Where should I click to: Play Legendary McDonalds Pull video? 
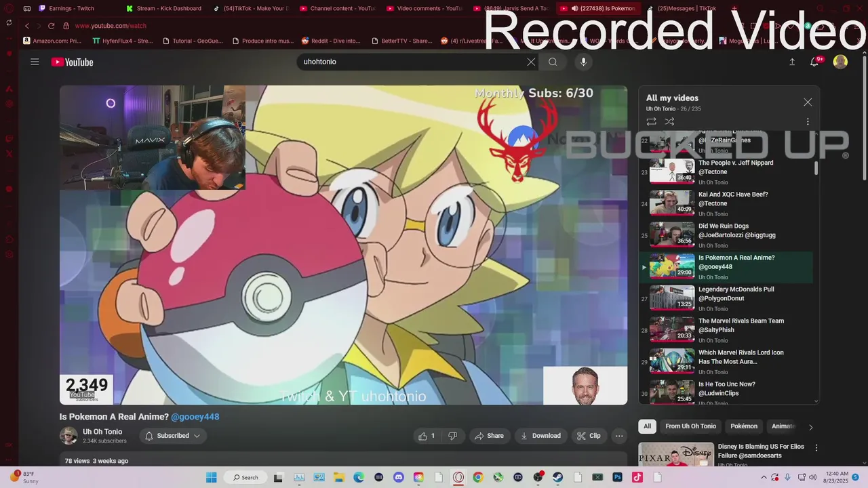tap(726, 299)
